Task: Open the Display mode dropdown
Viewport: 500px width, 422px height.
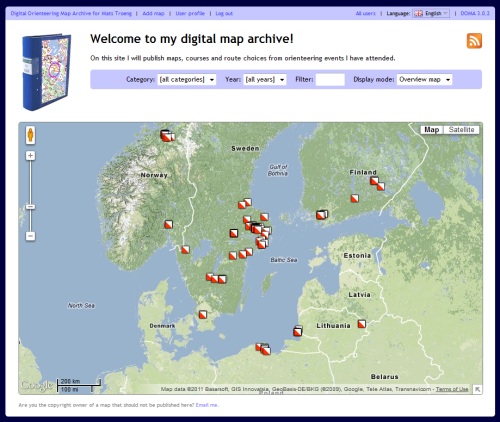Action: point(424,79)
